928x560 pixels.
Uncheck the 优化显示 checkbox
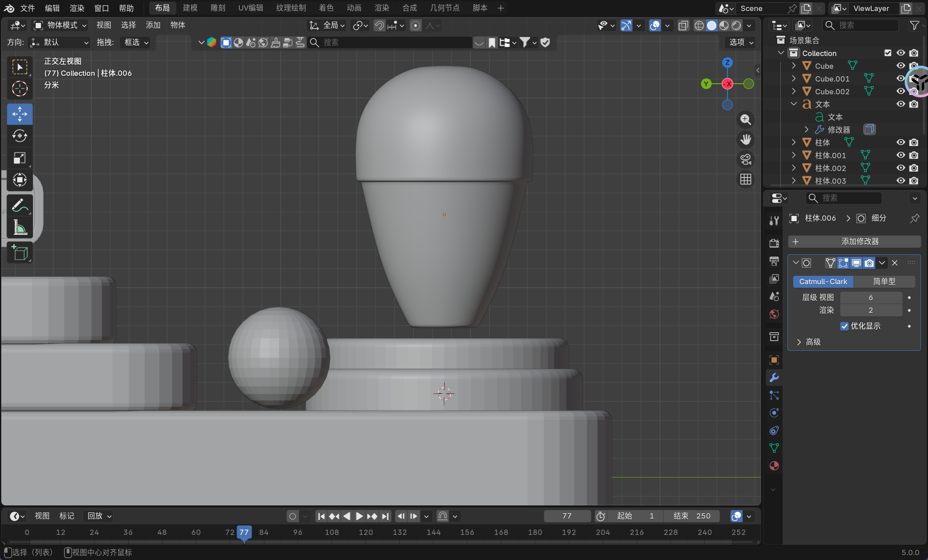(x=844, y=326)
